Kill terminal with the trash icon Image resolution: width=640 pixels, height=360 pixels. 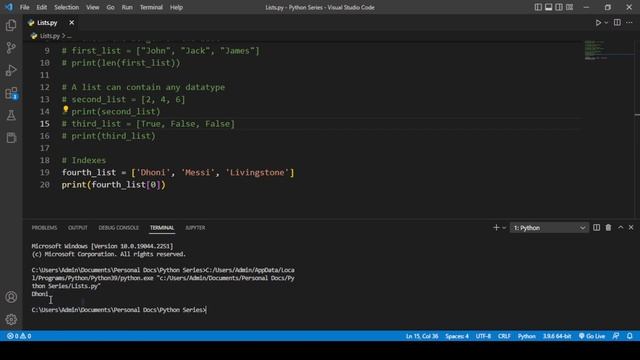point(608,228)
